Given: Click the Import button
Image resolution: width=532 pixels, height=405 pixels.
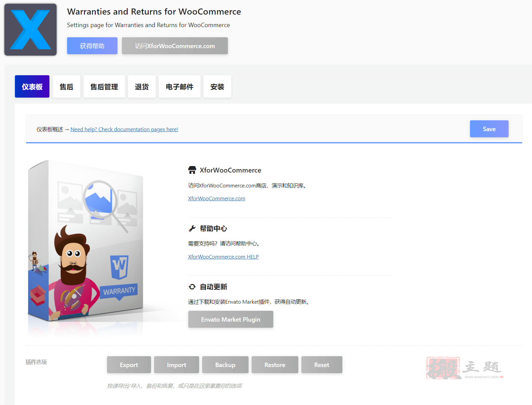Looking at the screenshot, I should click(176, 365).
